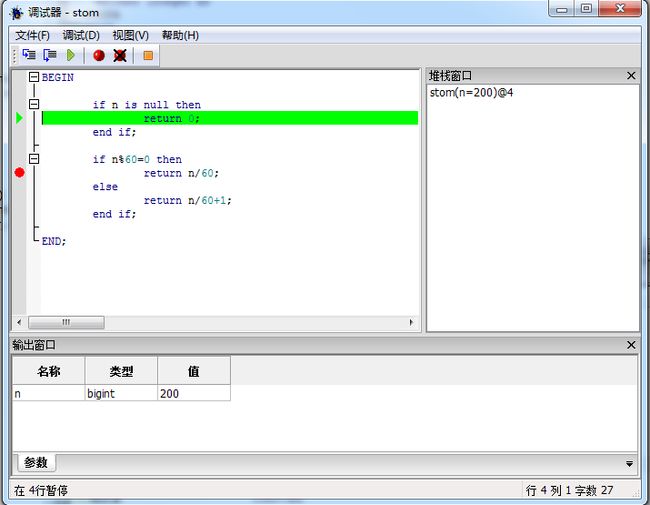Click the horizontal scrollbar thumb
Screen dimensions: 650x505
point(66,322)
